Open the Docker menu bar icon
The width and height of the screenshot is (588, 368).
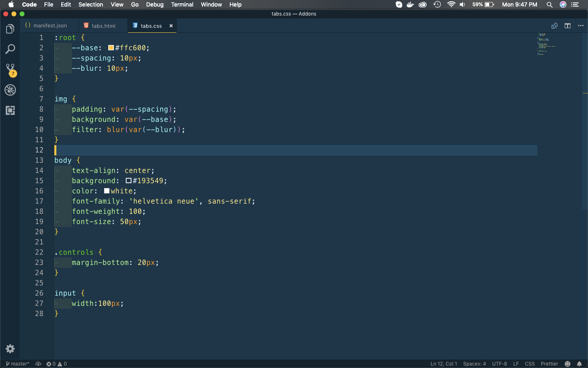[410, 4]
